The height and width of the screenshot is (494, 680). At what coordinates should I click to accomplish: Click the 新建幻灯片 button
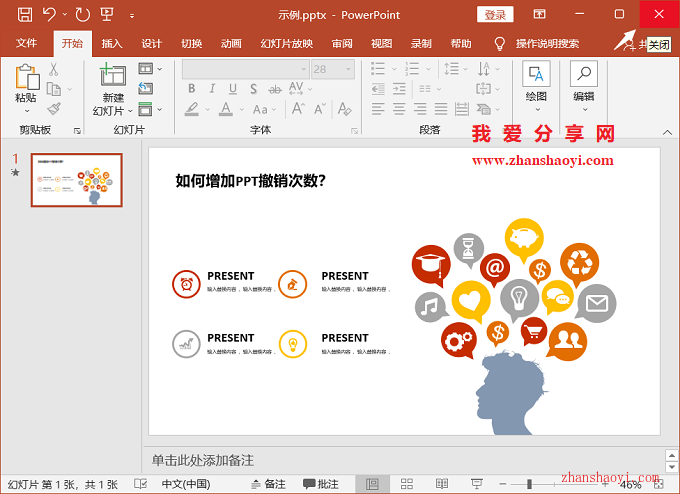(113, 89)
